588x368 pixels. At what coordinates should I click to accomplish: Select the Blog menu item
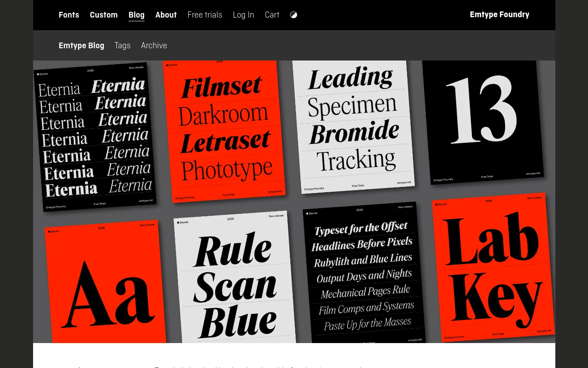[136, 15]
